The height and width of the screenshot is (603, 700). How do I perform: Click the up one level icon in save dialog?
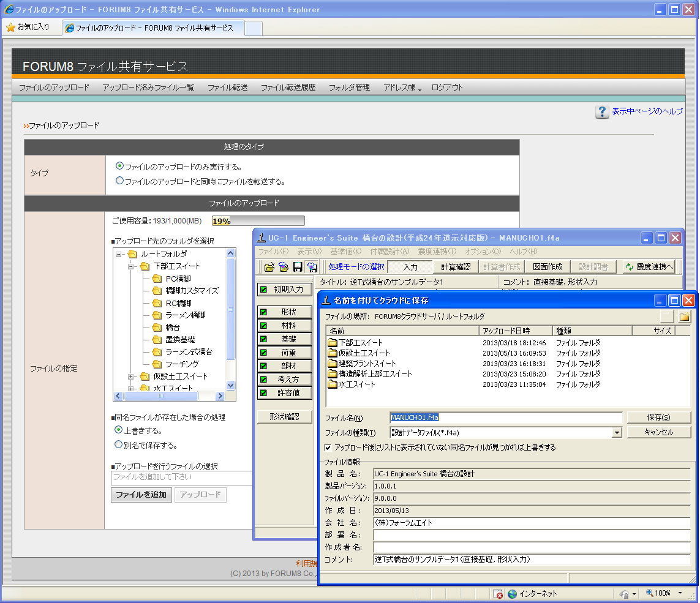tap(667, 317)
